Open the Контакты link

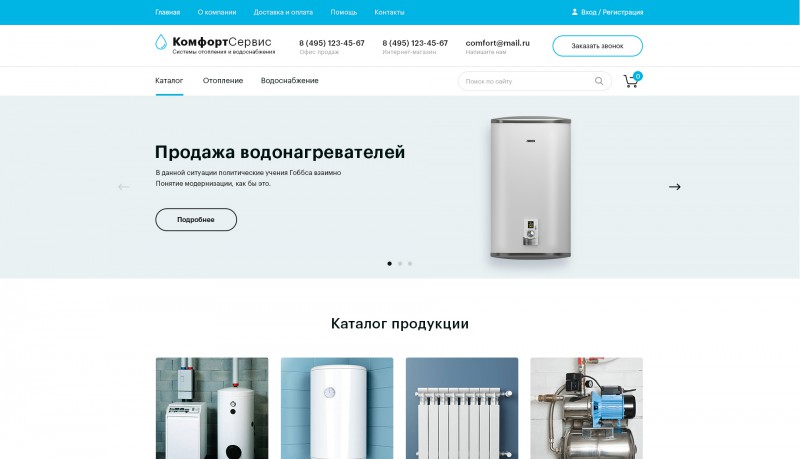coord(389,12)
